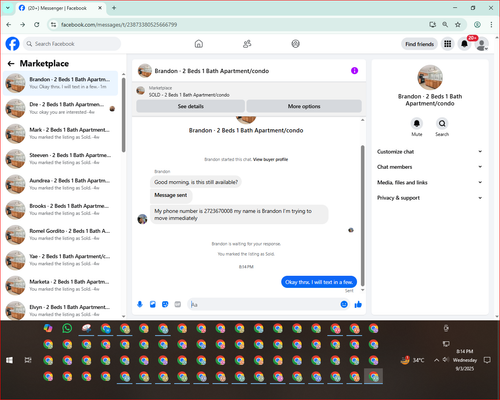The width and height of the screenshot is (500, 400).
Task: Expand Privacy & support section
Action: [430, 198]
